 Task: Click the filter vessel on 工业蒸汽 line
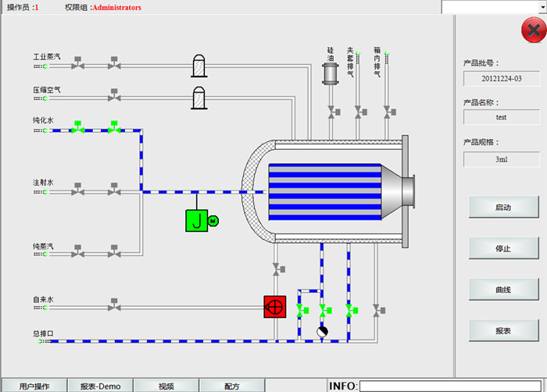201,66
